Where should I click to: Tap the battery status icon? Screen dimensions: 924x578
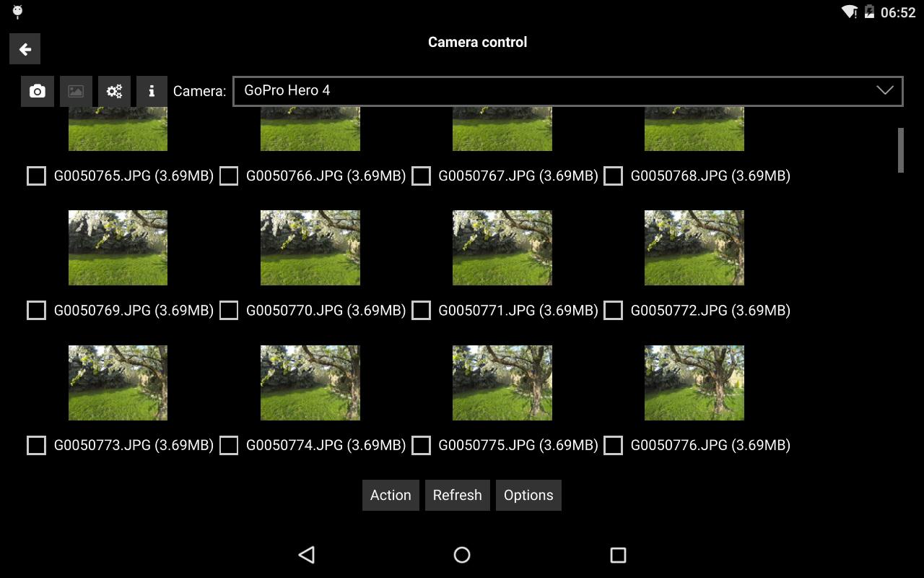(869, 12)
